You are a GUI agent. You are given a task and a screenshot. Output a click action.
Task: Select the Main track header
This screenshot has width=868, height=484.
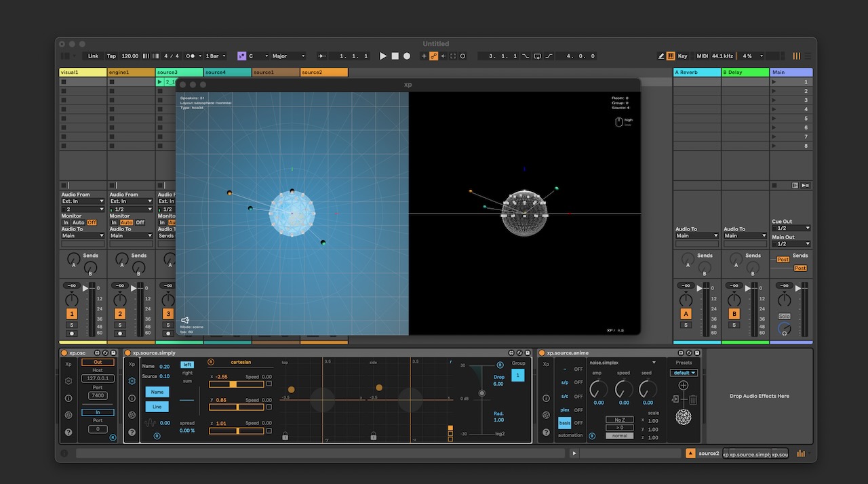coord(791,73)
